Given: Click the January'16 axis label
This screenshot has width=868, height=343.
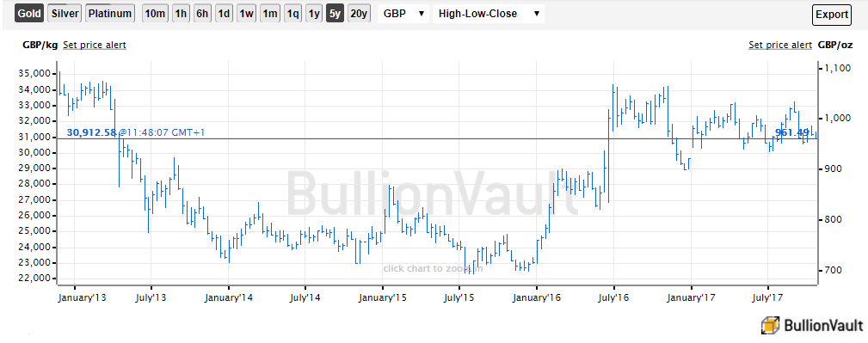Looking at the screenshot, I should 537,297.
